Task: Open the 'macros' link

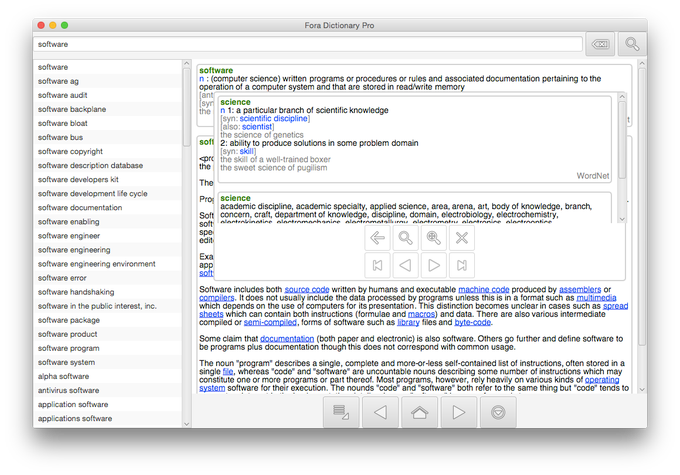Action: pos(421,314)
